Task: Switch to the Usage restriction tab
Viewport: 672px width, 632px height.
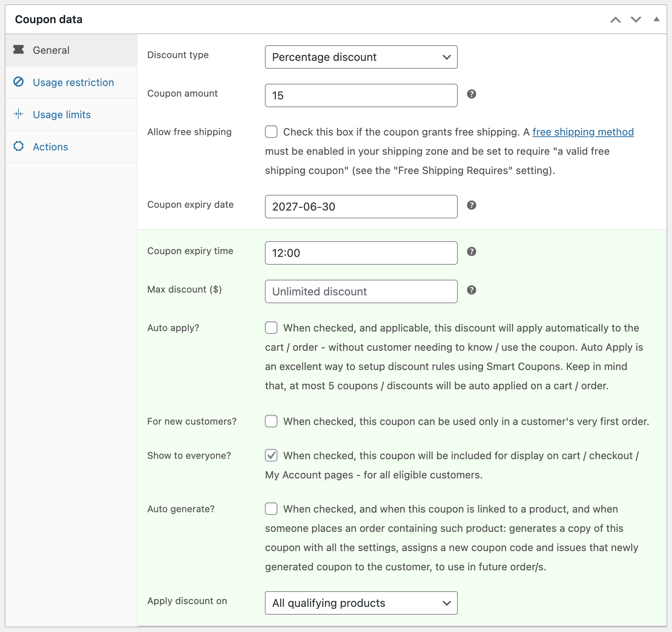Action: point(73,82)
